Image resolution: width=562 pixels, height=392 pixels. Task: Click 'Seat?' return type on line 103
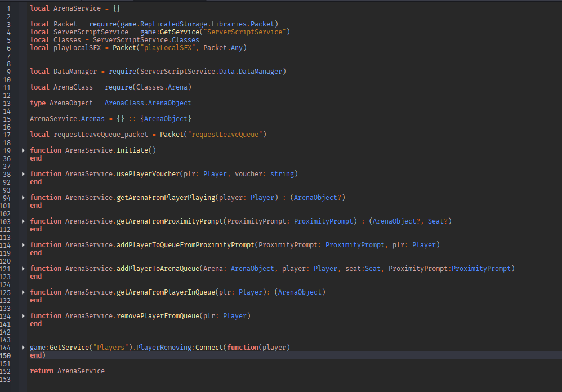click(438, 221)
